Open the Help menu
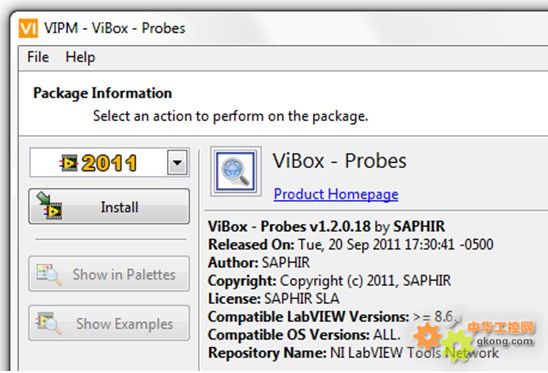Screen dimensions: 548x373 pyautogui.click(x=80, y=57)
